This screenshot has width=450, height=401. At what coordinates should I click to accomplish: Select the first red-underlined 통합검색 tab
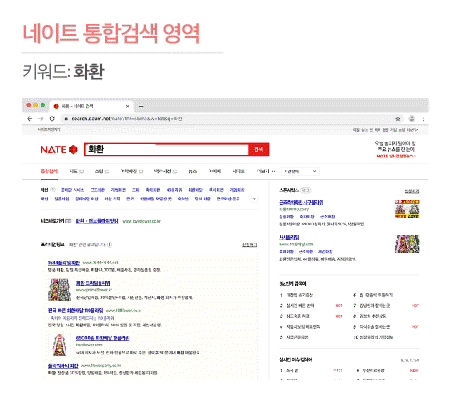49,171
